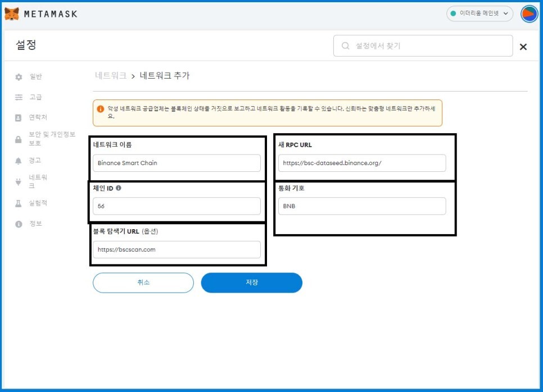Open the 정보 settings tab
Screen dimensions: 543x392
35,224
